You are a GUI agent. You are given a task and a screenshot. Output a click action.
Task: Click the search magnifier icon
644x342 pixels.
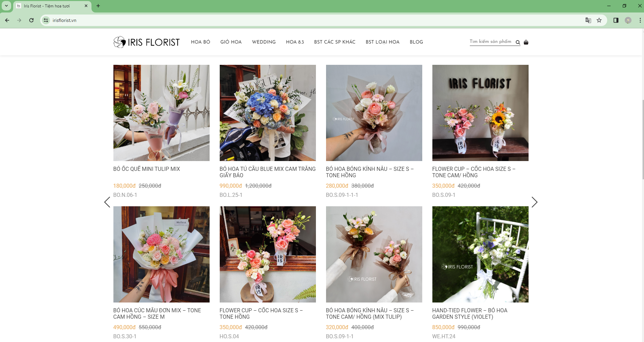point(518,42)
